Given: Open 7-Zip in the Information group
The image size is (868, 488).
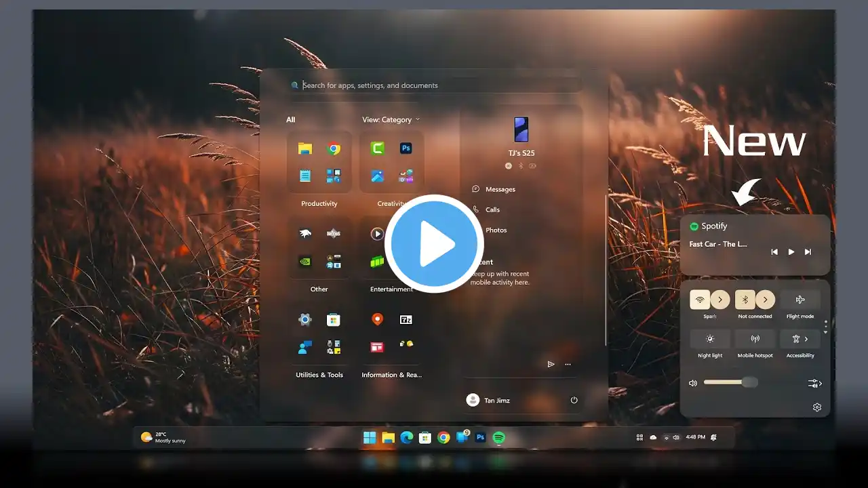Looking at the screenshot, I should 406,319.
